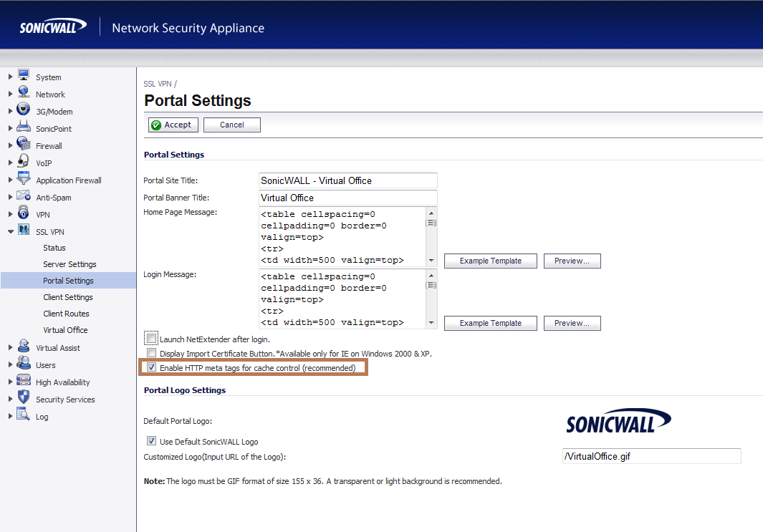Click the Log magnifier icon
This screenshot has height=532, width=763.
[x=24, y=415]
